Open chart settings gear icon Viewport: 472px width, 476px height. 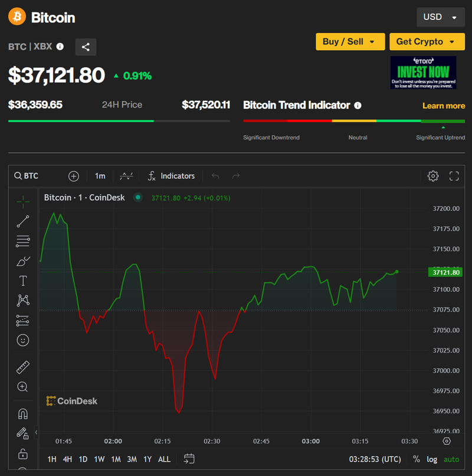tap(433, 176)
